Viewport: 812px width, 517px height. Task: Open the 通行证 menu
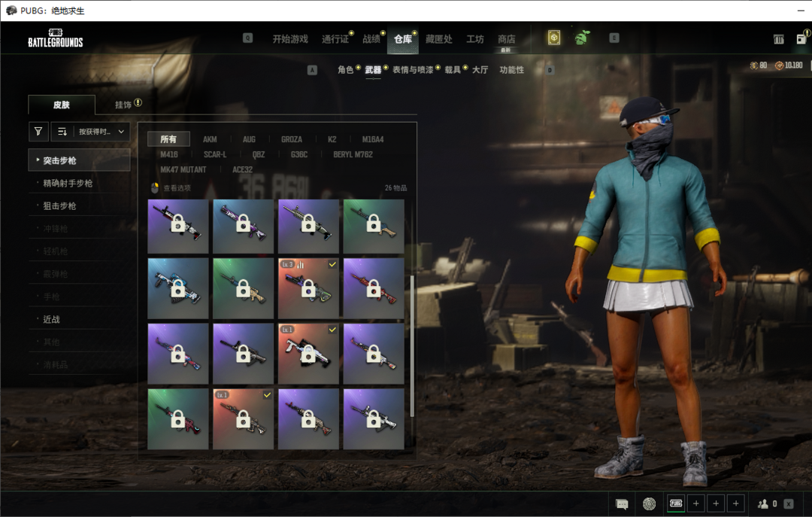335,39
